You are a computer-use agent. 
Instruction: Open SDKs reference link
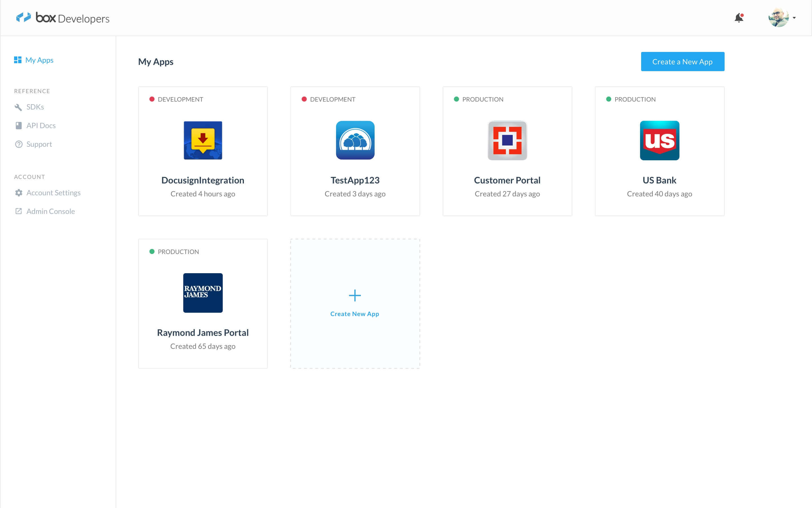point(35,107)
